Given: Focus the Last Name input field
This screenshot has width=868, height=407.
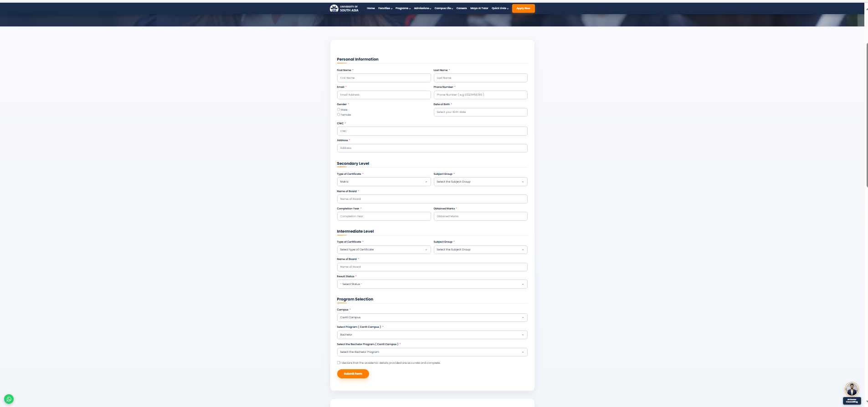Looking at the screenshot, I should [480, 78].
